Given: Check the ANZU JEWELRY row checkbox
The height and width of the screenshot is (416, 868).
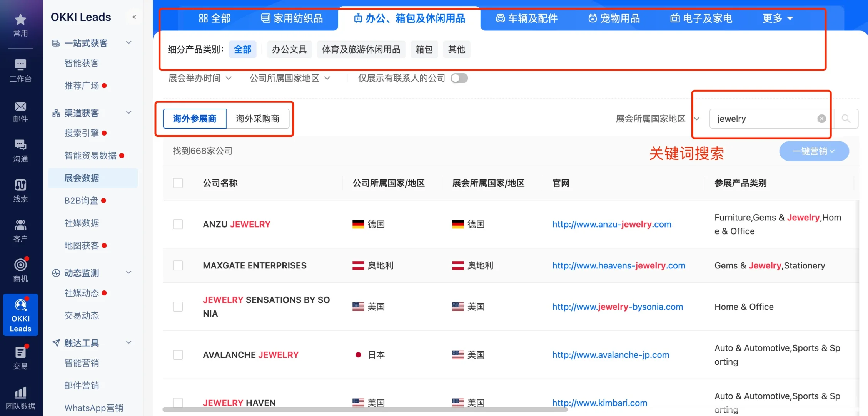Looking at the screenshot, I should click(177, 224).
